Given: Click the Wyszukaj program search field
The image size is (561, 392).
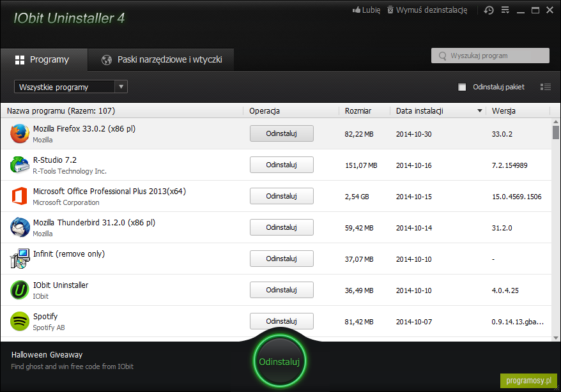Looking at the screenshot, I should 490,56.
